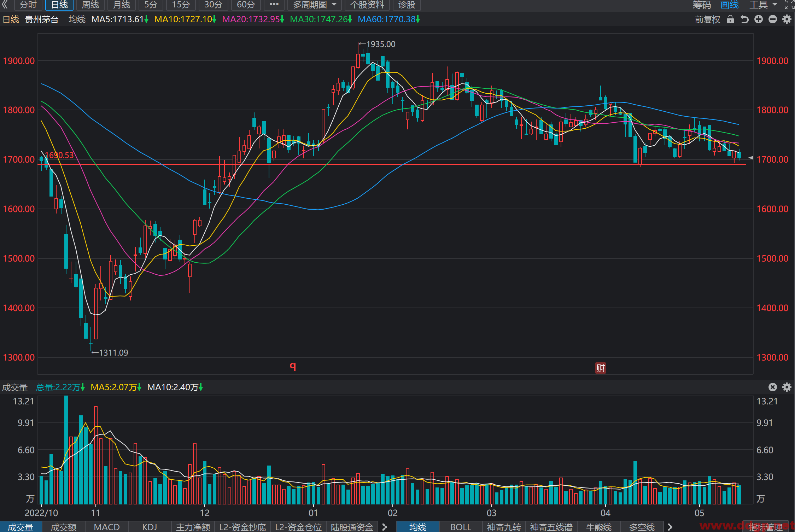The width and height of the screenshot is (795, 532).
Task: Click the back chevron at top left
Action: click(5, 5)
